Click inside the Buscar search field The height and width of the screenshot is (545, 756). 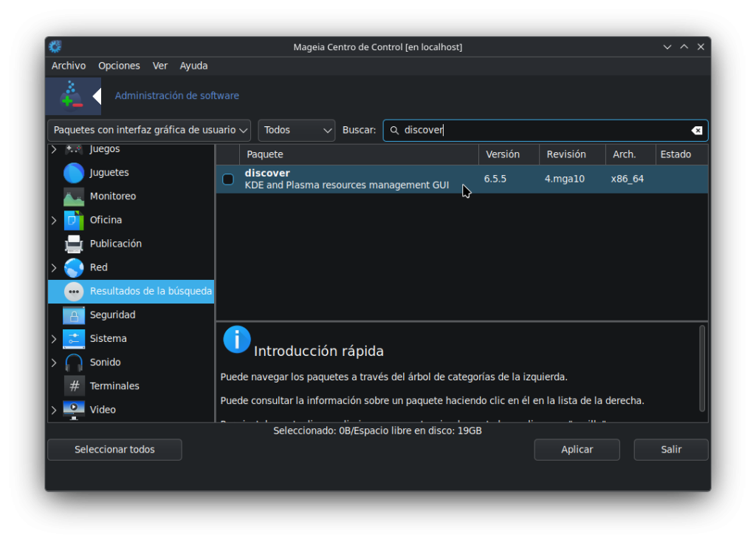click(545, 130)
